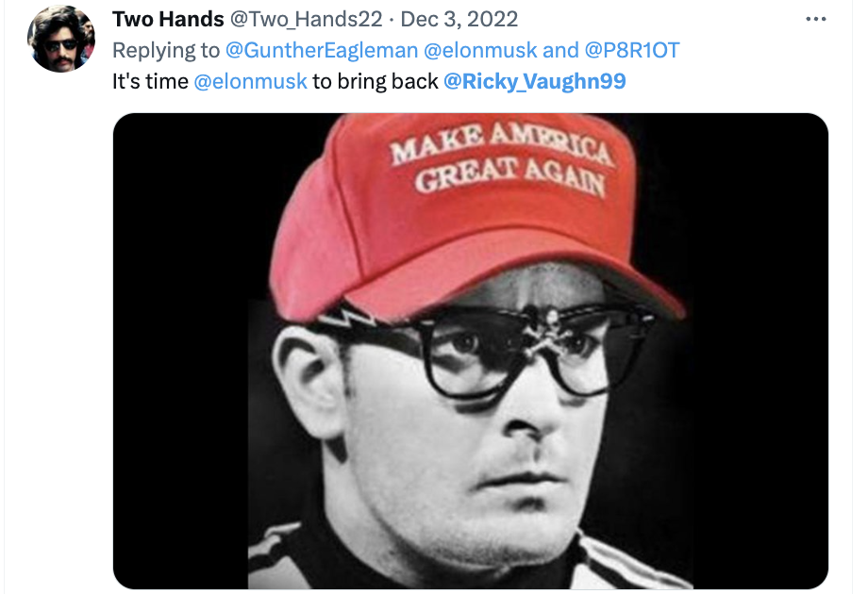Click the Two Hands profile avatar

pos(61,39)
